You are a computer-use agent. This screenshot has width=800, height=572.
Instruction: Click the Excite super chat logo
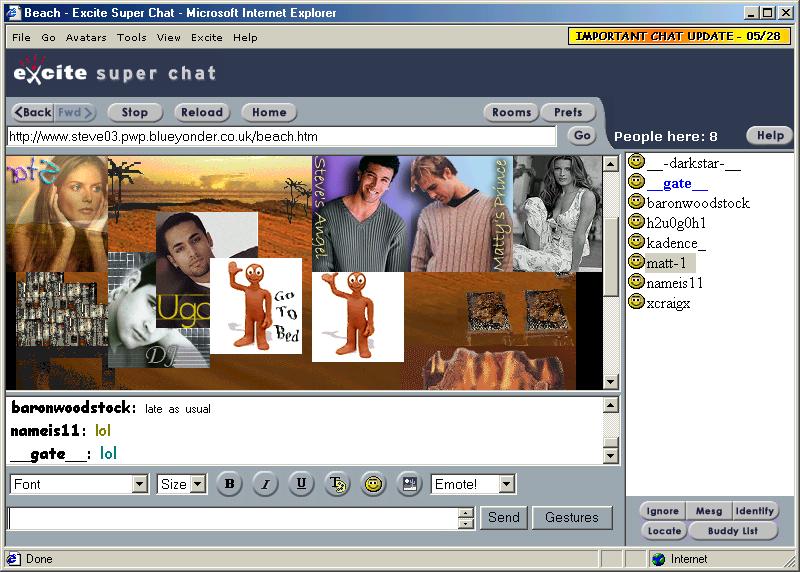[114, 73]
